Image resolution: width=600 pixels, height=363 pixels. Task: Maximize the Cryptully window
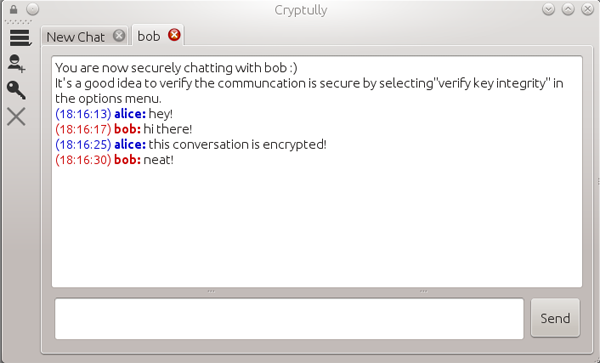568,9
